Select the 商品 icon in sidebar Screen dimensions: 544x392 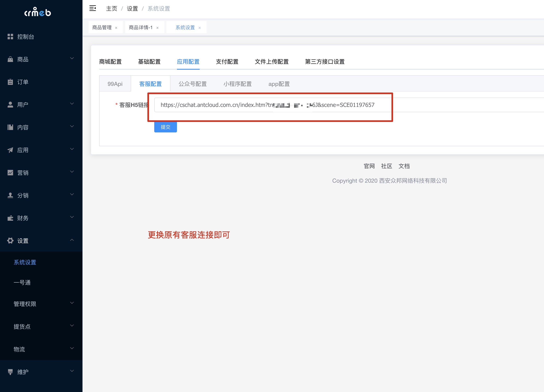(x=10, y=59)
